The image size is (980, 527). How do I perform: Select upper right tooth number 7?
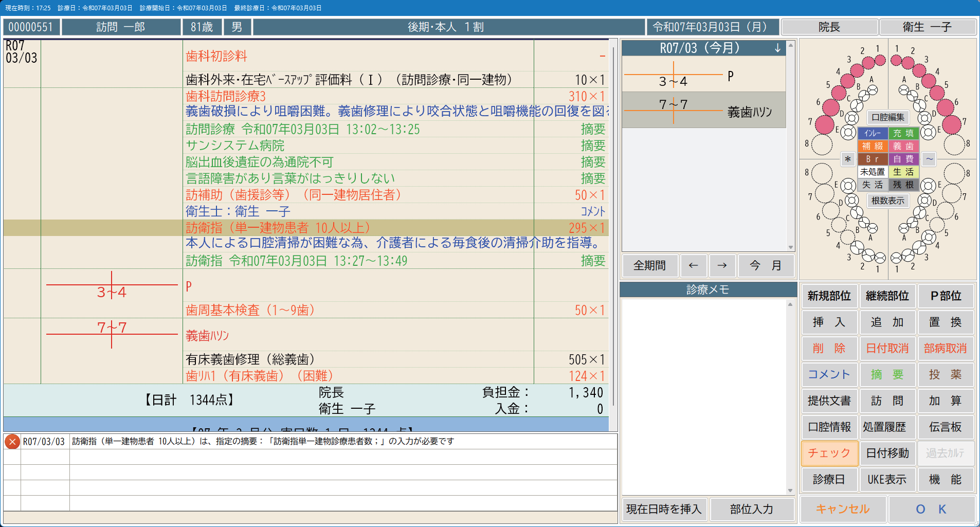pyautogui.click(x=824, y=124)
